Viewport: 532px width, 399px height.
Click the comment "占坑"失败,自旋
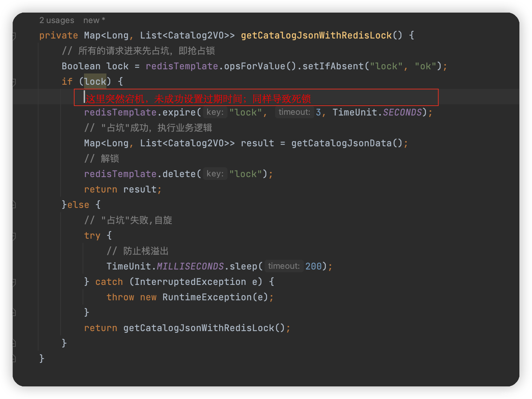128,220
